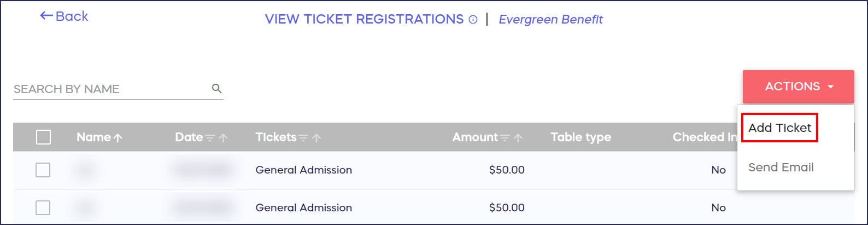Click the Date column sort arrow
The height and width of the screenshot is (225, 868).
(223, 138)
